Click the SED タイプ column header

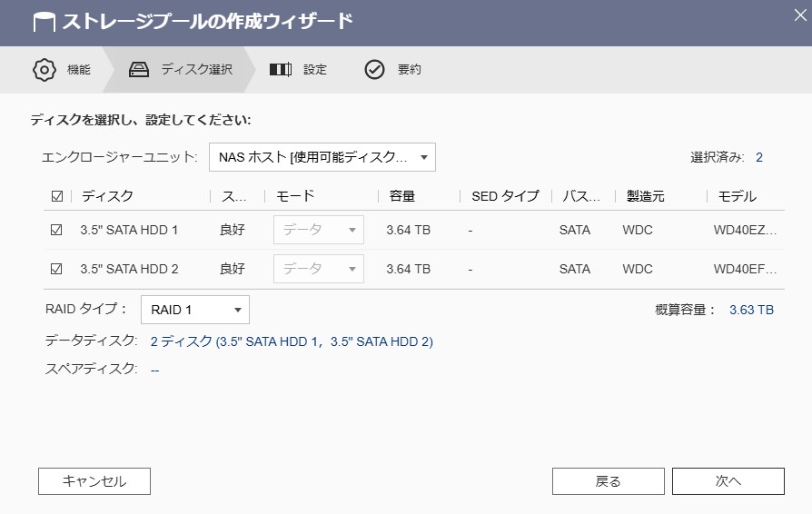505,196
